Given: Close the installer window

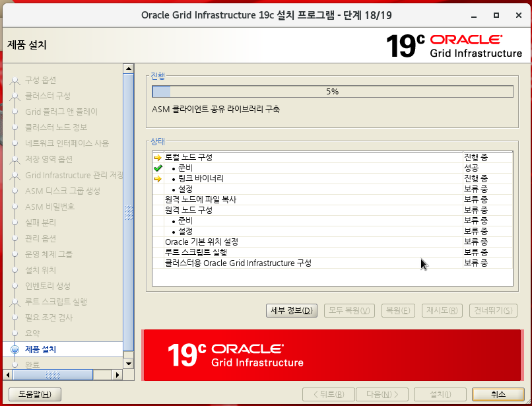Looking at the screenshot, I should coord(518,15).
